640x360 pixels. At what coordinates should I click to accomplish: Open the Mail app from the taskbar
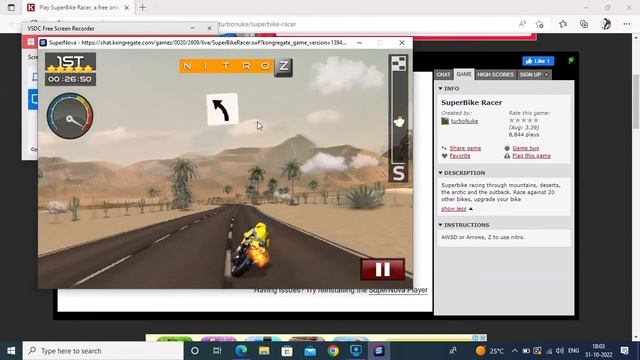[x=310, y=351]
